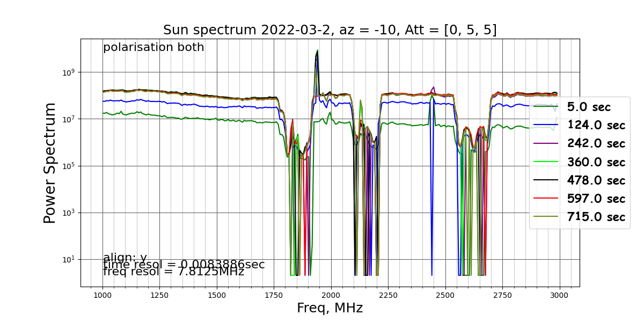Viewport: 644px width, 322px height.
Task: Click the Power Spectrum y-axis label
Action: (x=50, y=163)
